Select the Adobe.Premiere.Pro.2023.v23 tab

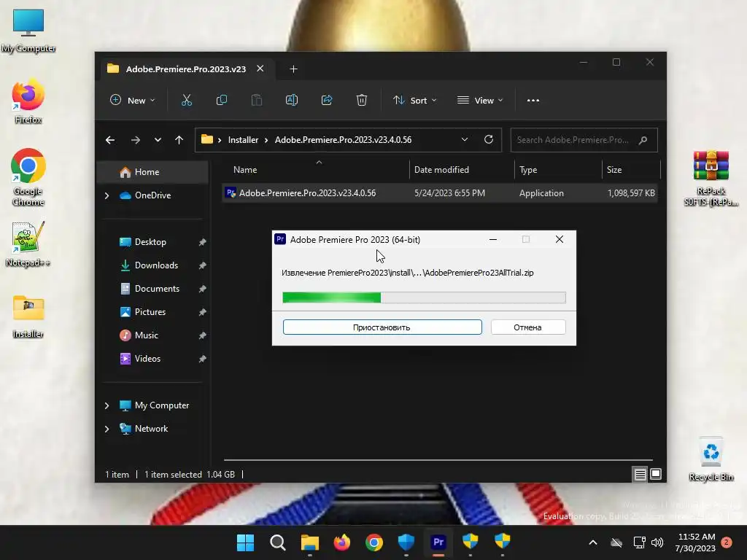186,69
